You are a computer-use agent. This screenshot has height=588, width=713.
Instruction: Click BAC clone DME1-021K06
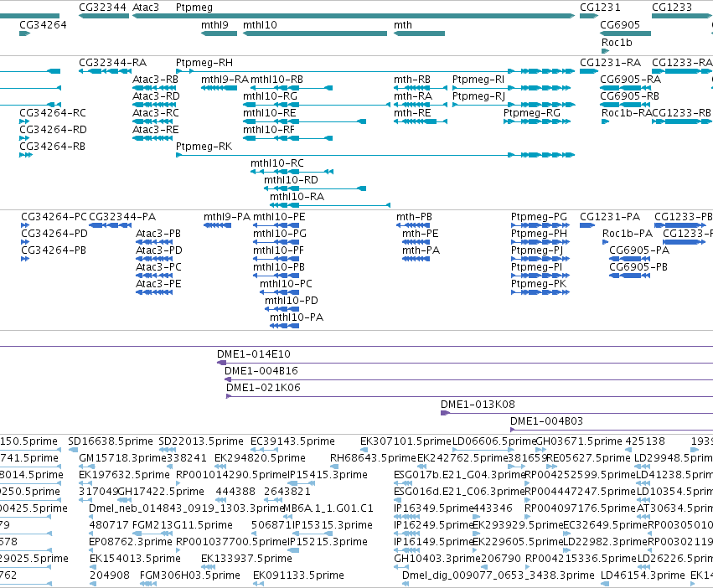[x=470, y=396]
